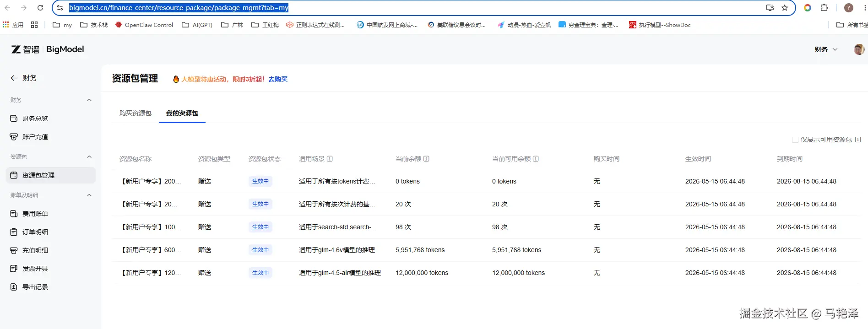Open the 广林 bookmark folder
Screen dimensions: 868x329
click(x=232, y=25)
